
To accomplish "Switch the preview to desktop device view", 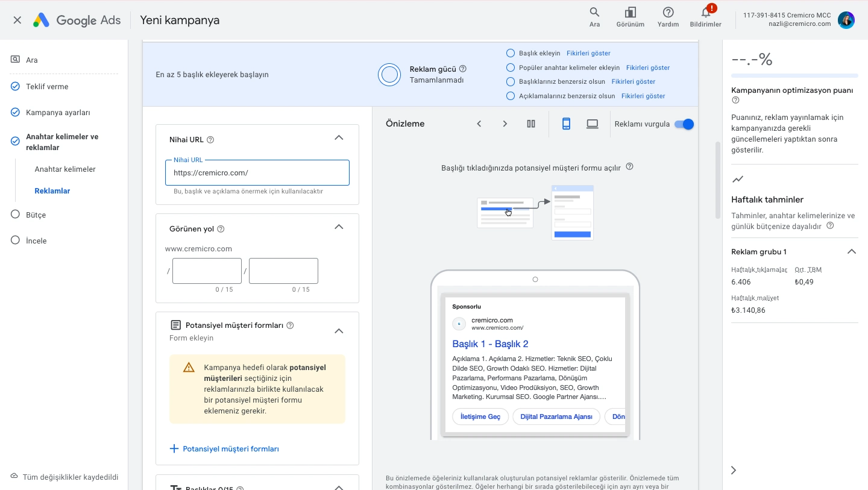I will point(593,124).
